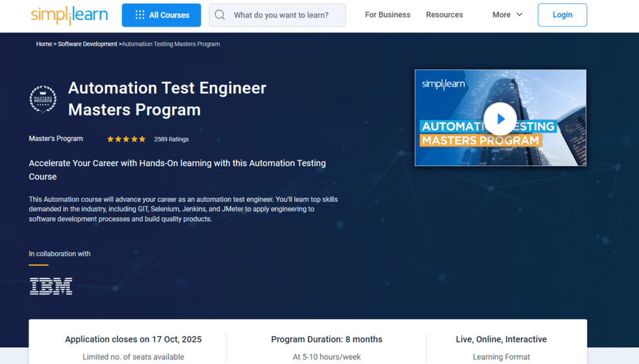The image size is (639, 364).
Task: Play the Automation Testing video
Action: 500,119
